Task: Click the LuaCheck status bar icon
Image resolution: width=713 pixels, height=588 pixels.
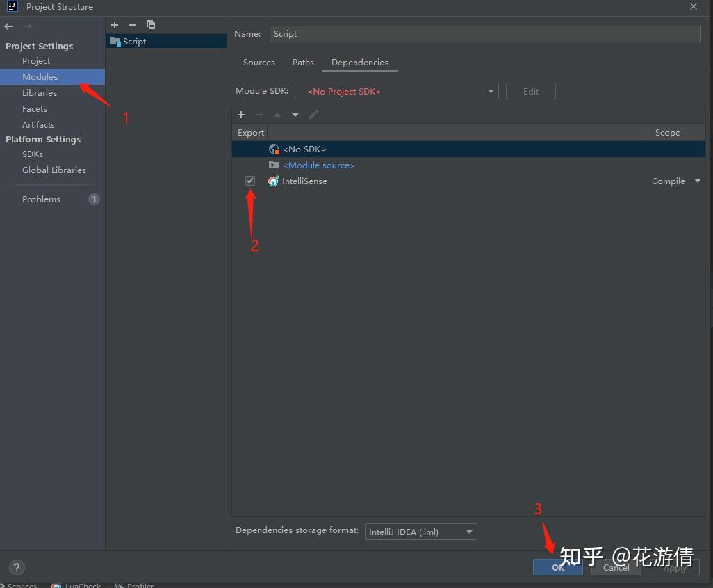Action: point(76,585)
